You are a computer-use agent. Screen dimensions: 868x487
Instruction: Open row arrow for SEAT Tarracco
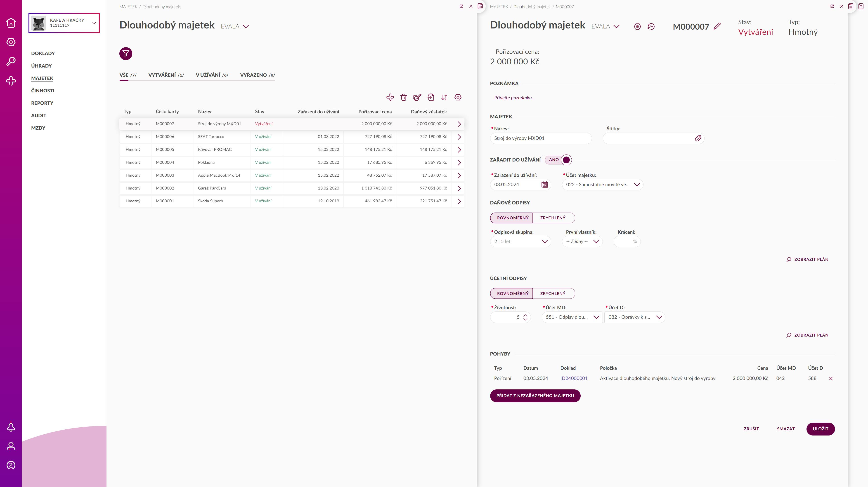click(459, 137)
